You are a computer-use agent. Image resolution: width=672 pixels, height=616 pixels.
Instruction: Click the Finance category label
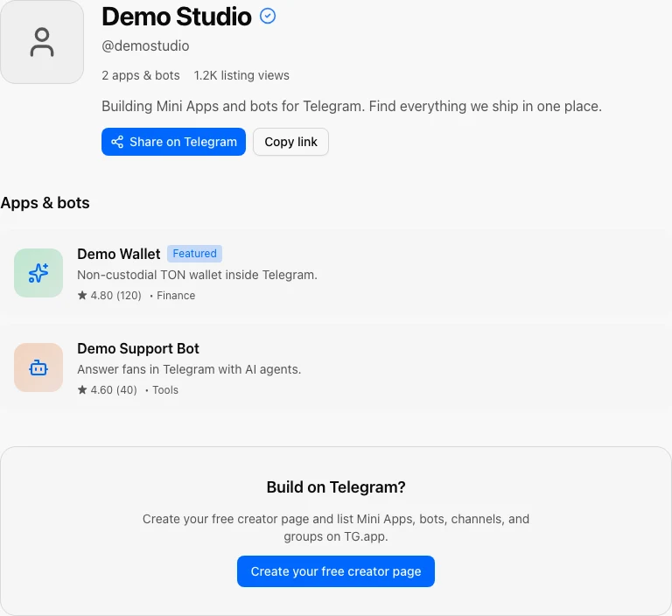tap(176, 296)
